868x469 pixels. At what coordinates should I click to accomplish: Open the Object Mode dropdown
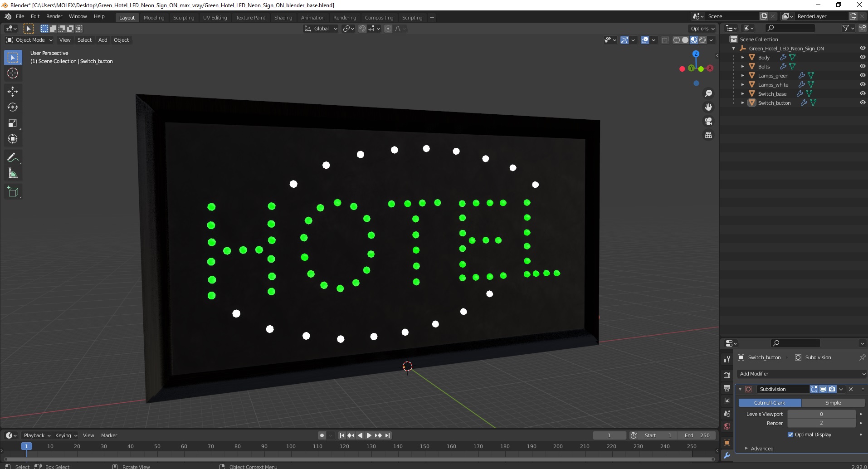(29, 40)
